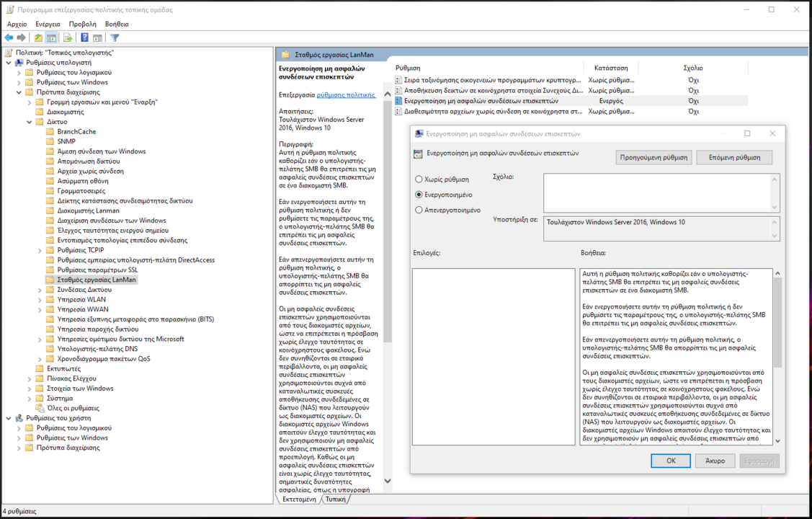Viewport: 812px width, 519px height.
Task: Click the show/hide action pane icon
Action: coord(97,37)
